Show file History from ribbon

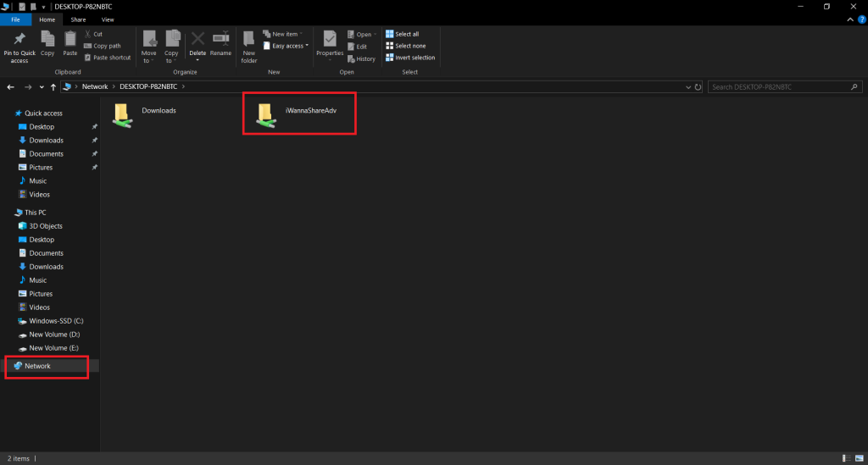pyautogui.click(x=361, y=58)
